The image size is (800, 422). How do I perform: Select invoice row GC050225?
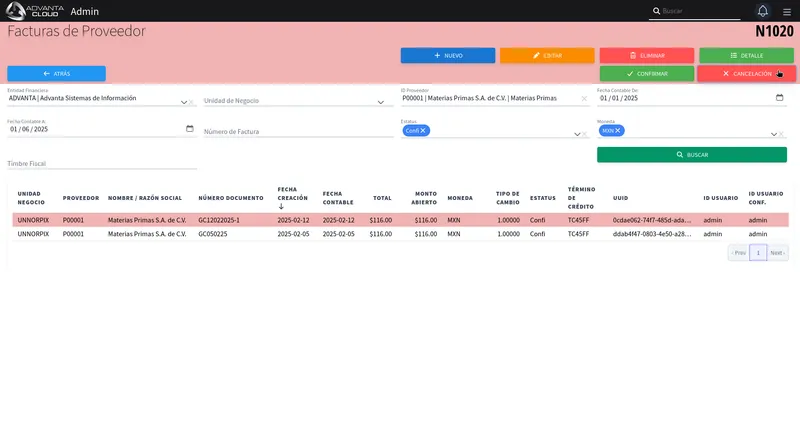tap(401, 234)
